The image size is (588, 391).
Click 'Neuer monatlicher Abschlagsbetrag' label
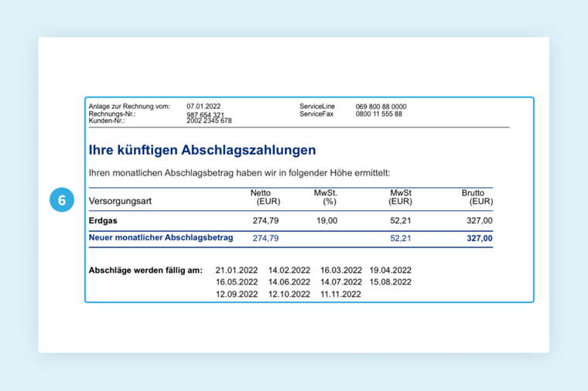[161, 238]
